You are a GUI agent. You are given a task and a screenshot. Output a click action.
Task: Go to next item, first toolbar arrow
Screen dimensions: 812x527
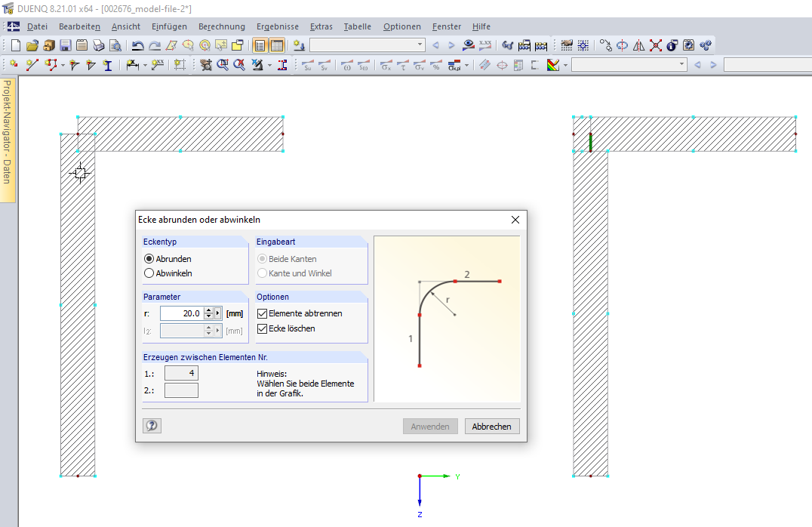coord(451,45)
